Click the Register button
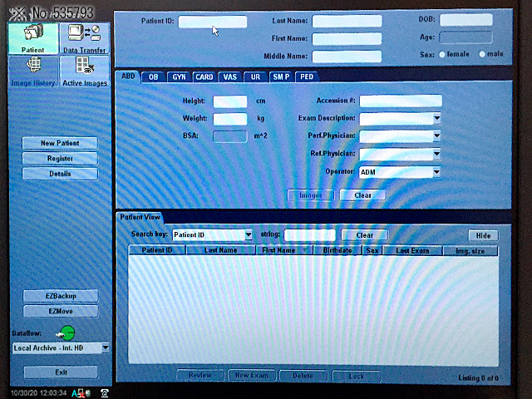532x399 pixels. 60,159
